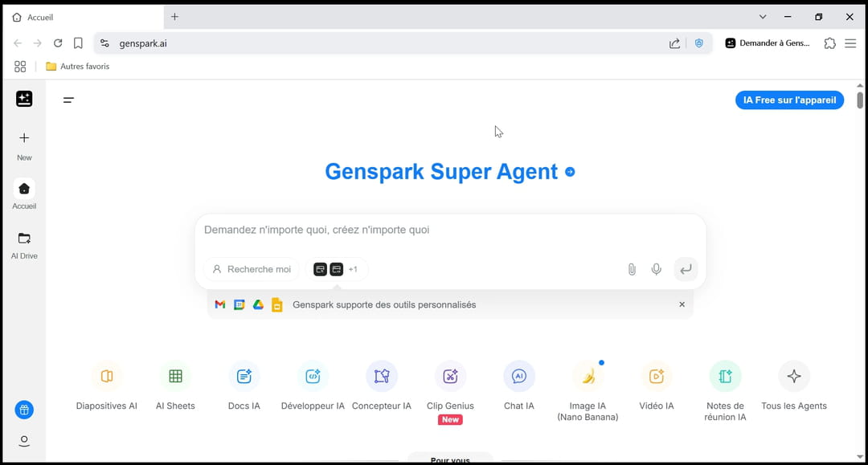The width and height of the screenshot is (868, 465).
Task: Open the Docs IA agent
Action: (x=244, y=377)
